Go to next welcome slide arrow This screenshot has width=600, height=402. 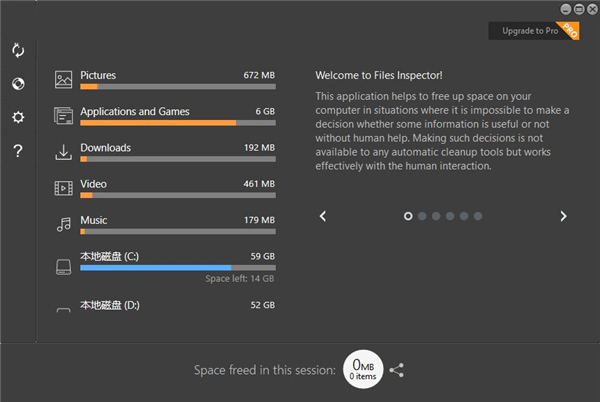(x=563, y=216)
